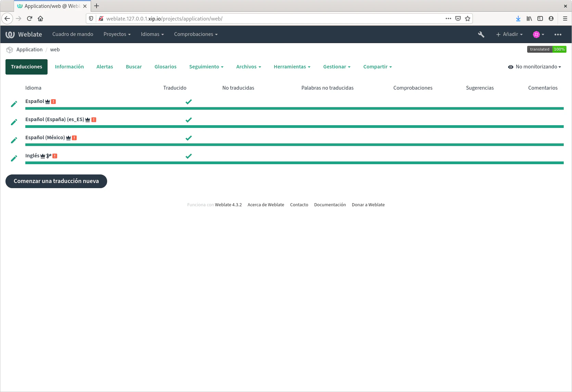572x392 pixels.
Task: Select the Glosarios tab
Action: pos(165,67)
